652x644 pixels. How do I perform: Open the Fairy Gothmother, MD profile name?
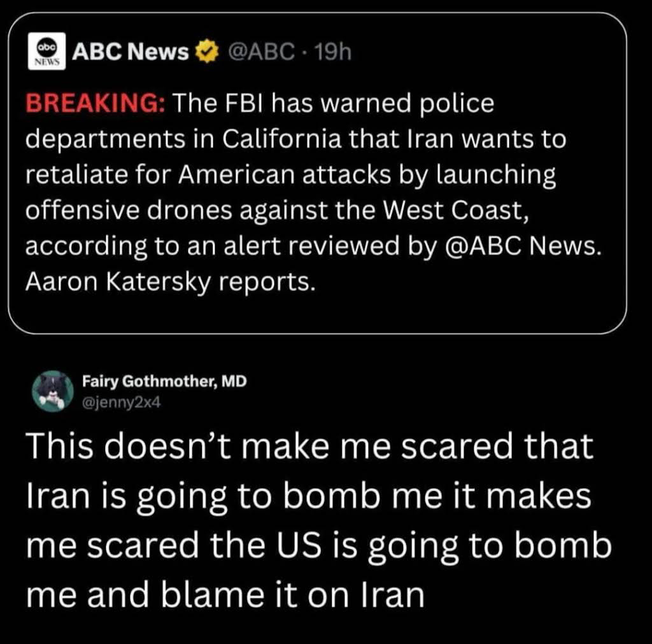[164, 382]
